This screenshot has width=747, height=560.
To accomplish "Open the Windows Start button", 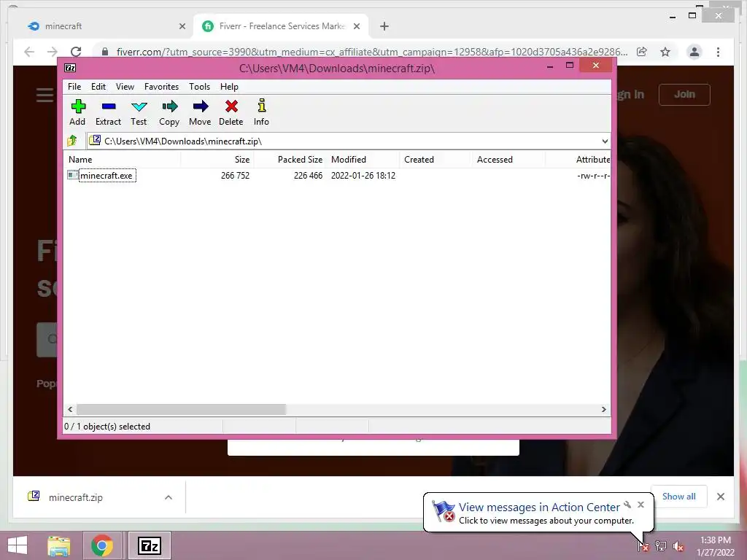I will [x=18, y=545].
